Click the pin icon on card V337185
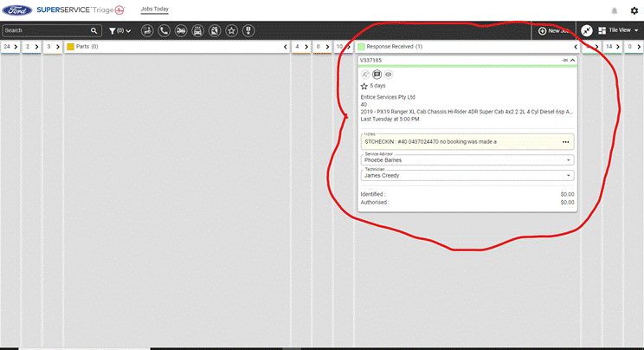 click(564, 61)
